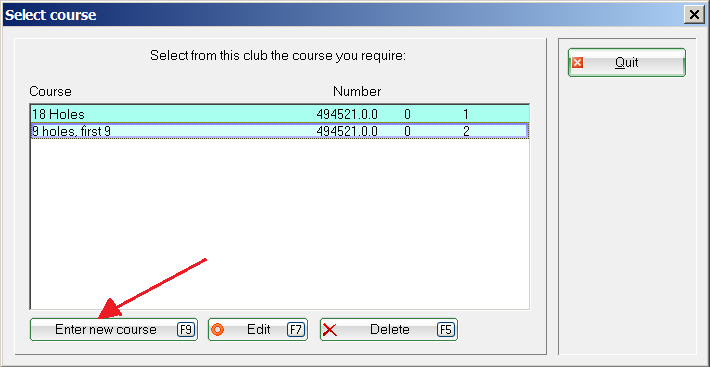Click the F9 shortcut badge
This screenshot has height=367, width=710.
tap(186, 329)
